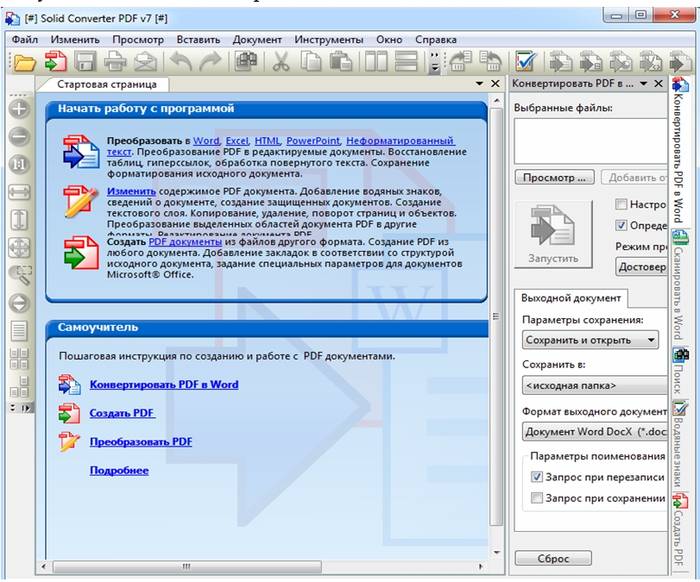
Task: Click the 'Выбранные файлы' list box
Action: [x=591, y=141]
